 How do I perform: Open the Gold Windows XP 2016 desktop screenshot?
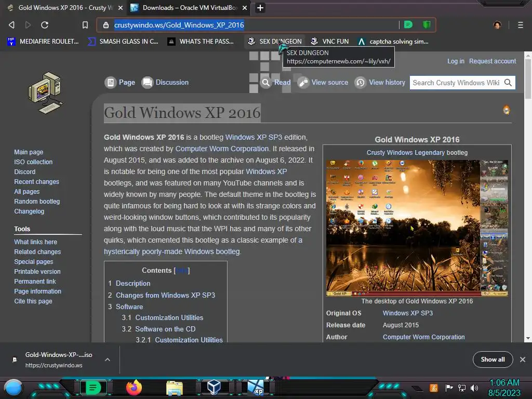(x=417, y=228)
